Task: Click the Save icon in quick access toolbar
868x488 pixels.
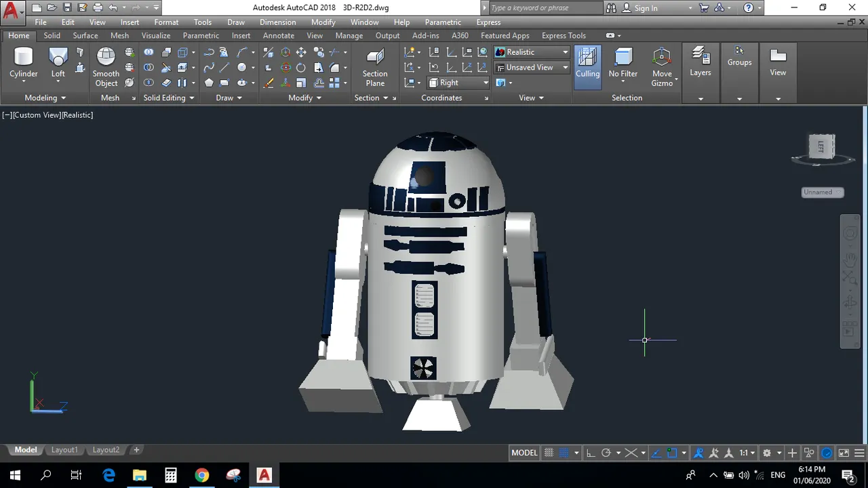Action: [x=67, y=8]
